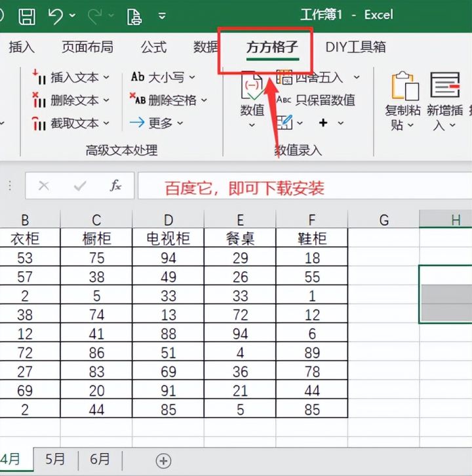Expand the 删除文本 dropdown chevron
This screenshot has height=476, width=472.
click(x=106, y=100)
